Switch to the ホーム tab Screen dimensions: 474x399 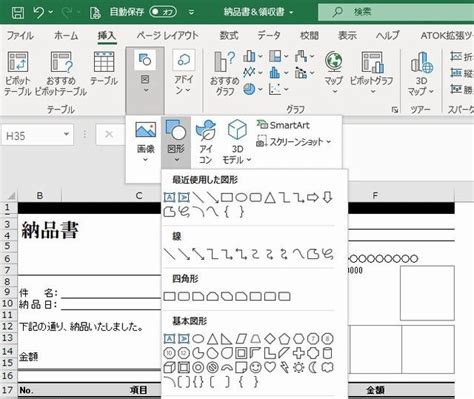point(66,35)
